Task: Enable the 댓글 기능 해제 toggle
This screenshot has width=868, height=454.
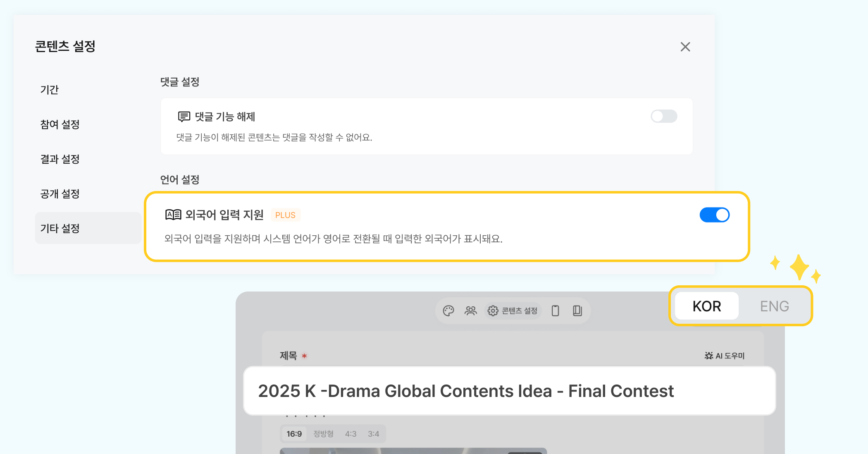Action: pos(664,116)
